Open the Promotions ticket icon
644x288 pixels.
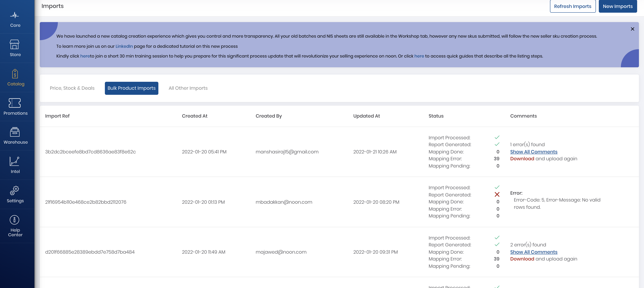point(14,103)
